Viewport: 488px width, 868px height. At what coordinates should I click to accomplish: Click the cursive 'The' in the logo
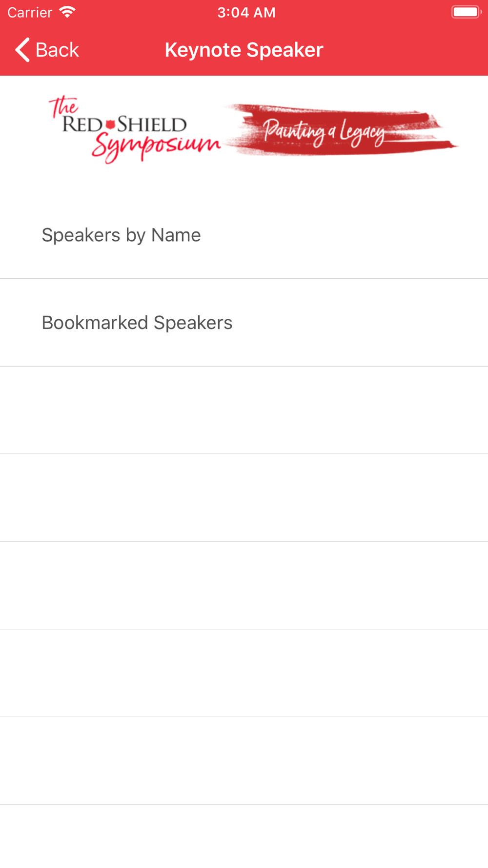point(63,106)
